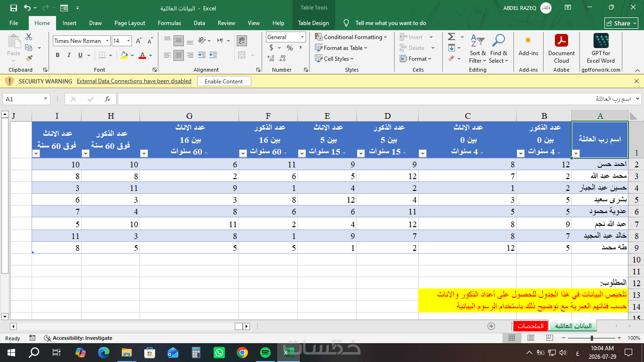The image size is (644, 362).
Task: Click Decrease Indent icon
Action: click(202, 55)
